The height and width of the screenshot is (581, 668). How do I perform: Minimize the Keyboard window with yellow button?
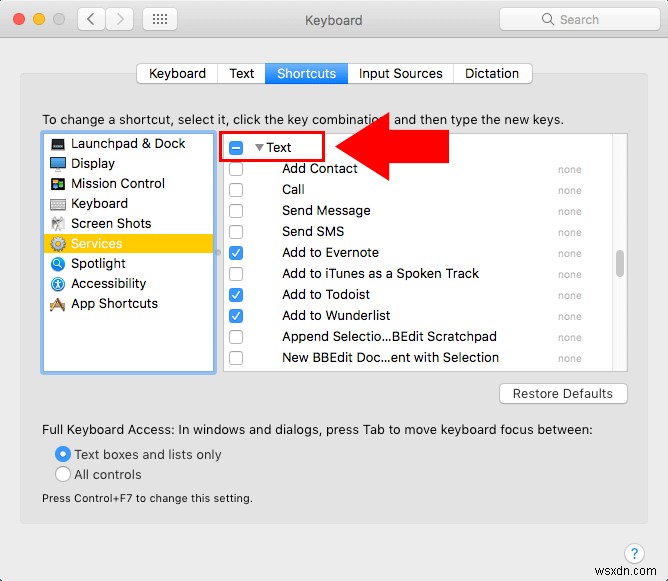click(39, 19)
